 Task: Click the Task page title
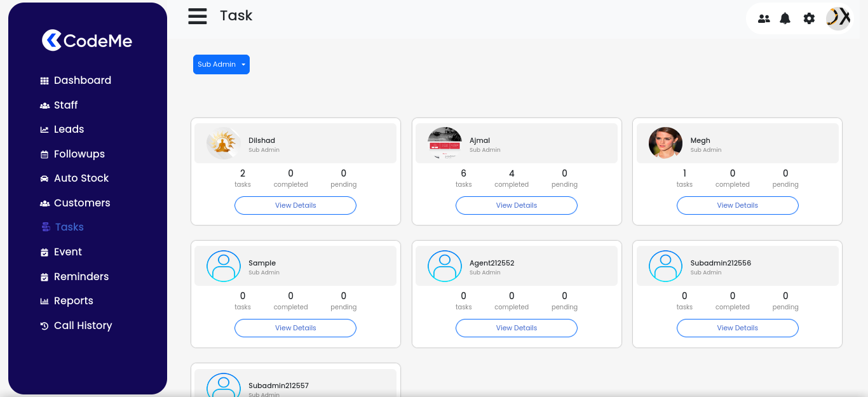(236, 15)
